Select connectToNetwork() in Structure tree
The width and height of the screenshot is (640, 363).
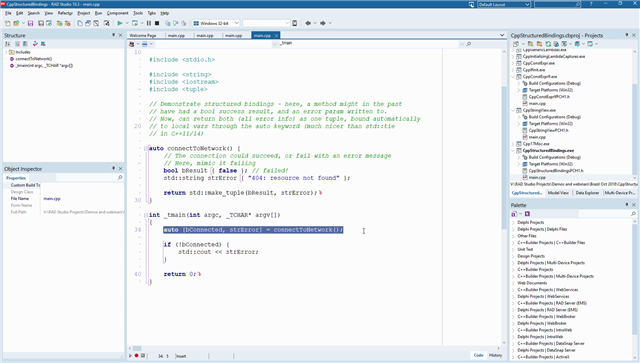33,59
